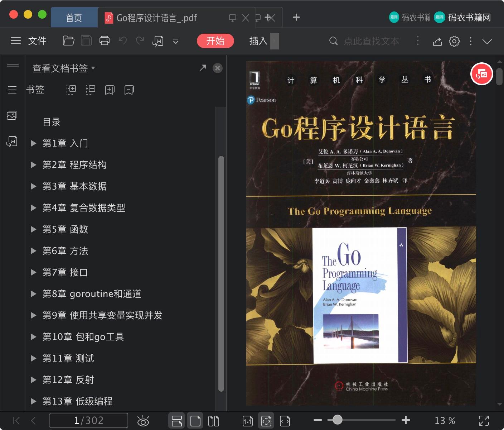Click the sidebar PDF convert icon
This screenshot has height=430, width=504.
[x=12, y=142]
